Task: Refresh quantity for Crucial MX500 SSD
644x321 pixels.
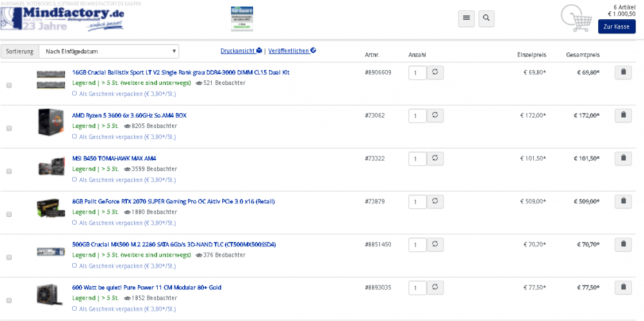Action: pos(435,244)
